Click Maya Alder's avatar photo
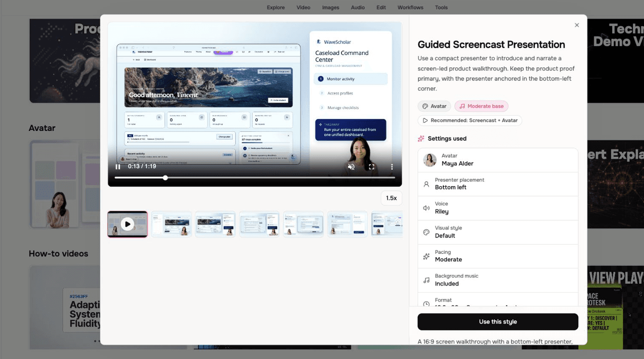 click(x=430, y=160)
